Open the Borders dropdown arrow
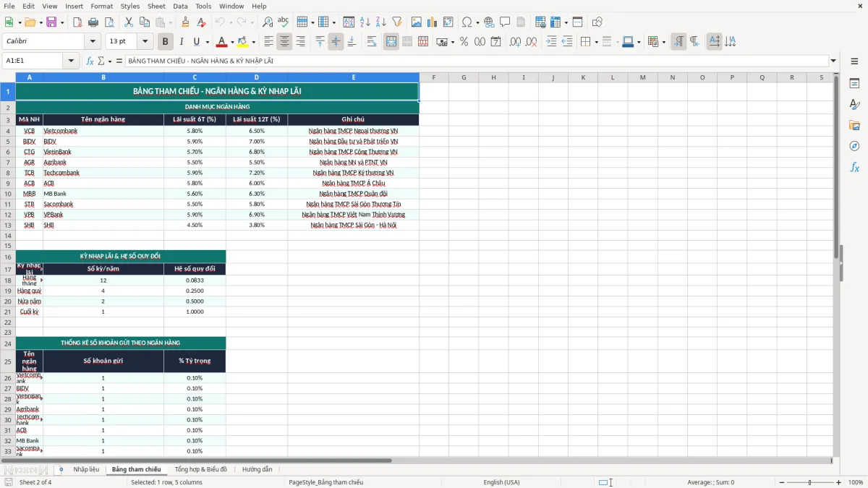Image resolution: width=868 pixels, height=488 pixels. (x=595, y=42)
